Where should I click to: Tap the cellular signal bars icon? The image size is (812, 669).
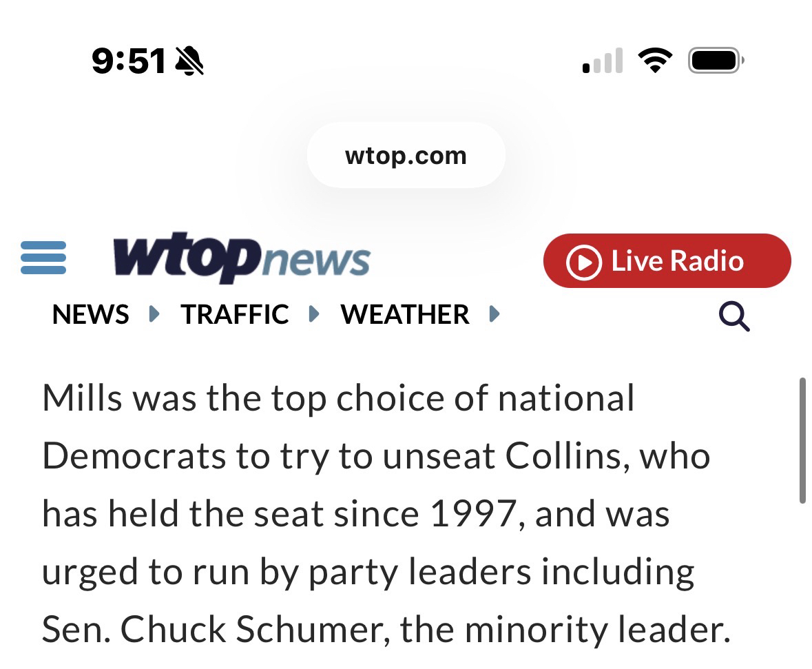pos(603,61)
